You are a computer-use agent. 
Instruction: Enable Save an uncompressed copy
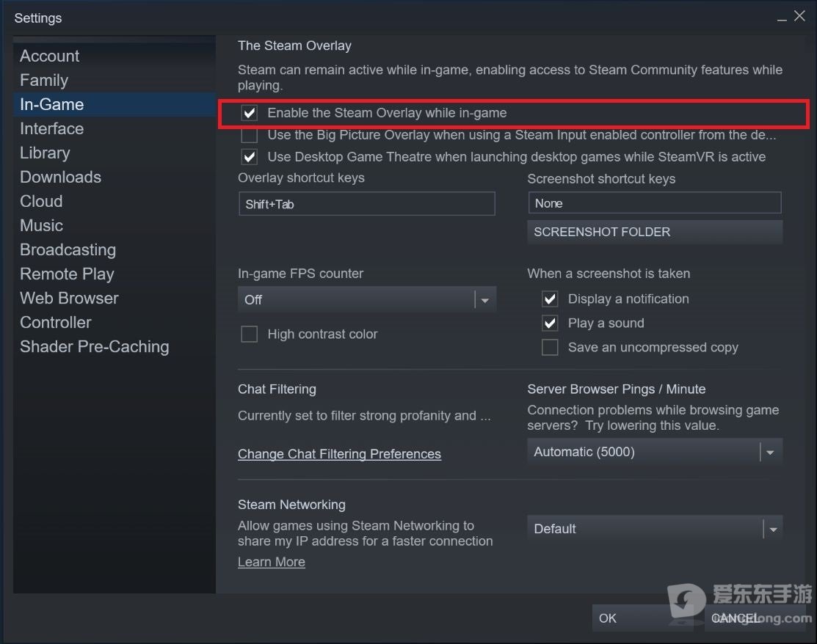click(x=551, y=347)
